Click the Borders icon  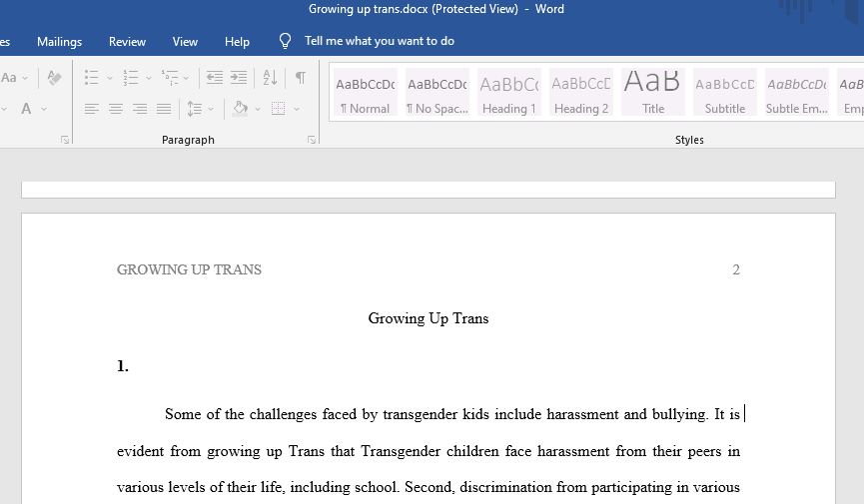click(279, 109)
